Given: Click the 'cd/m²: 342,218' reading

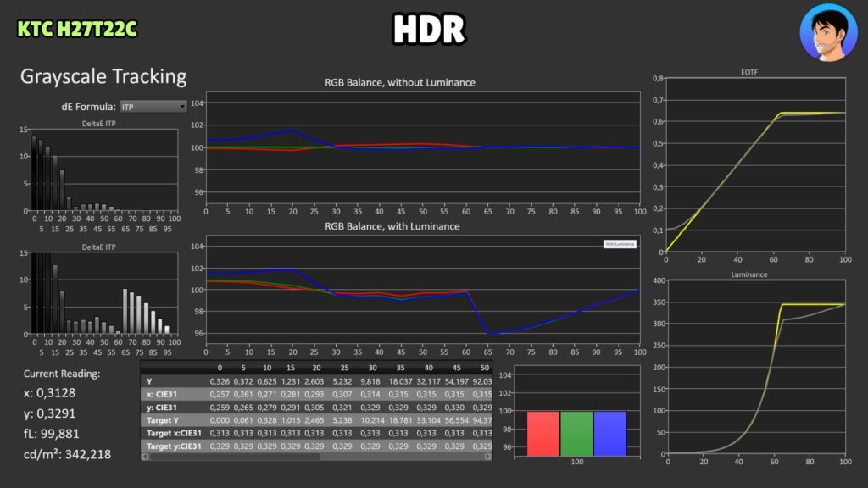Looking at the screenshot, I should pyautogui.click(x=67, y=454).
